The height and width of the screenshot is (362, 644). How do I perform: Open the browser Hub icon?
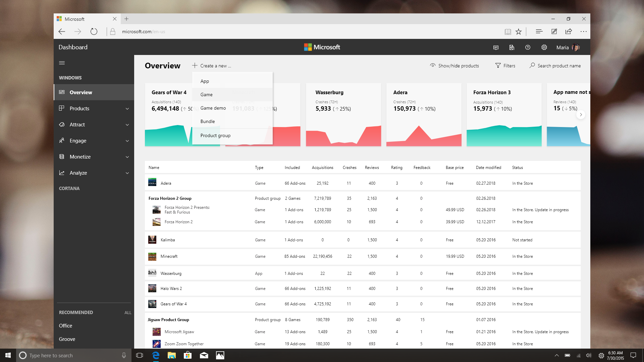pyautogui.click(x=539, y=32)
